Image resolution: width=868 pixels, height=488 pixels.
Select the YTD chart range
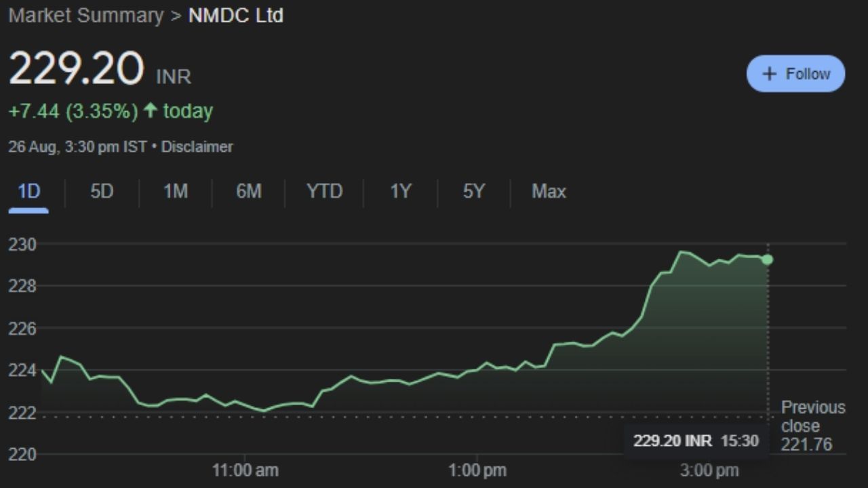point(324,192)
